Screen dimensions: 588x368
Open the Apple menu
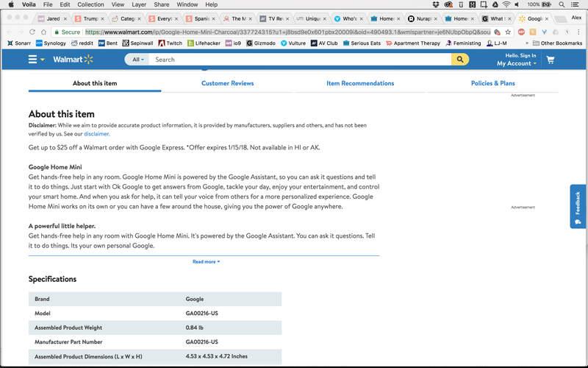click(x=11, y=4)
